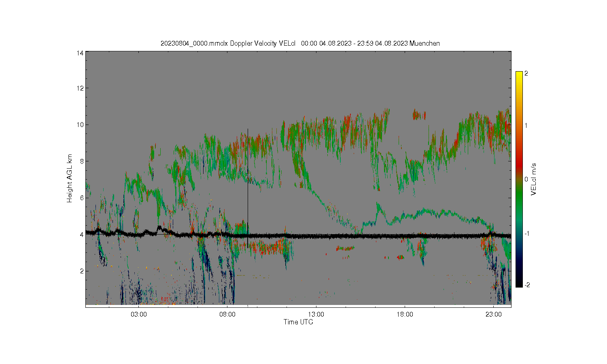This screenshot has height=364, width=607.
Task: Click the yellow top of the velocity colorbar
Action: pyautogui.click(x=519, y=75)
